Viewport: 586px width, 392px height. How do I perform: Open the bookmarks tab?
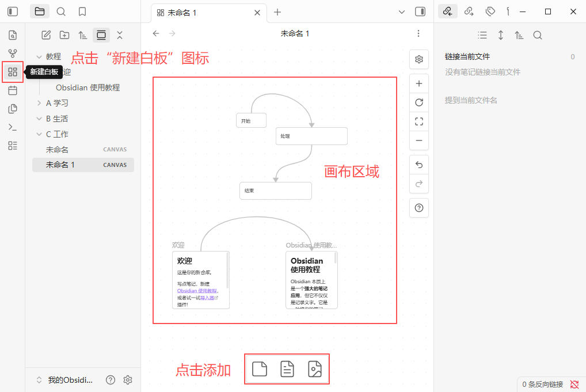(82, 12)
